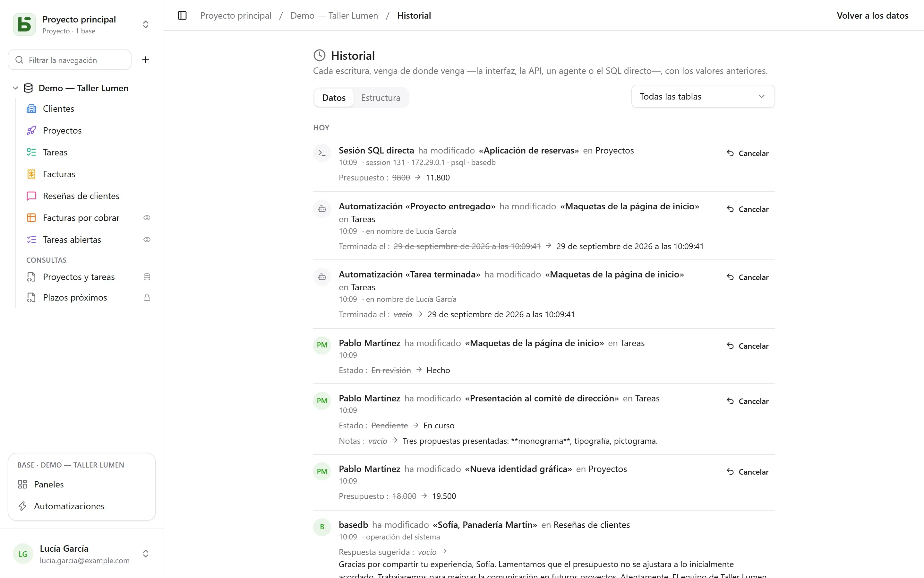
Task: Click the Historial clock icon
Action: pos(319,56)
